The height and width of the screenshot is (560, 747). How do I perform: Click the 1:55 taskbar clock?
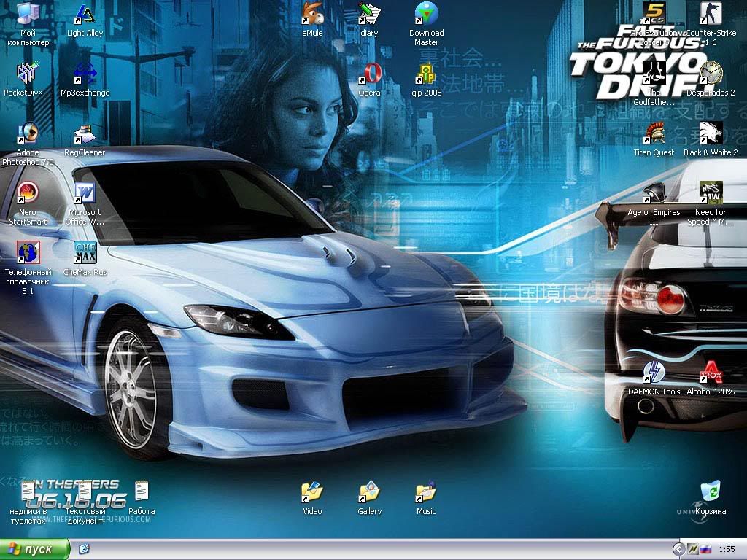727,550
